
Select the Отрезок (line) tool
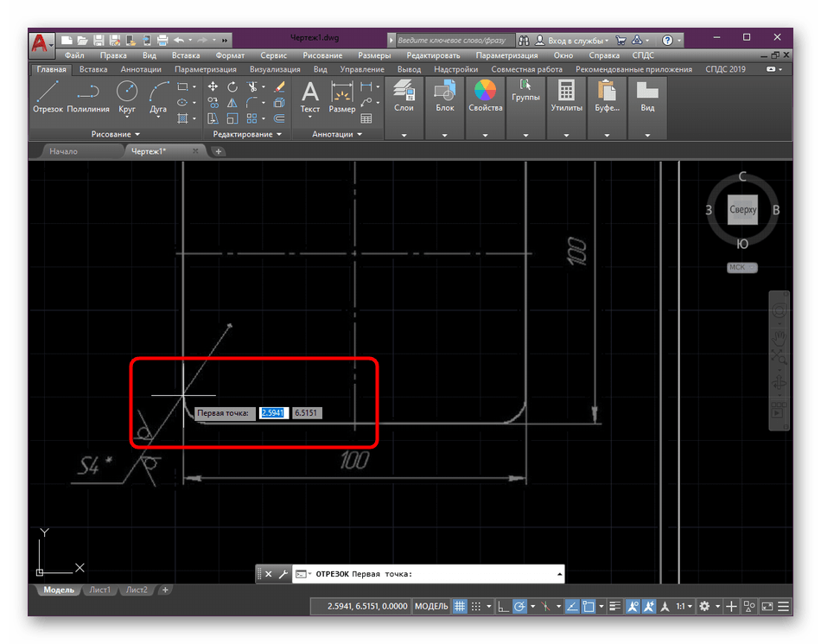click(48, 97)
